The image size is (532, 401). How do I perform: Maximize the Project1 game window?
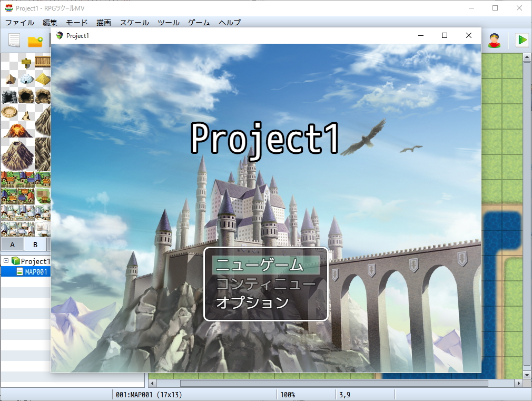click(x=445, y=35)
